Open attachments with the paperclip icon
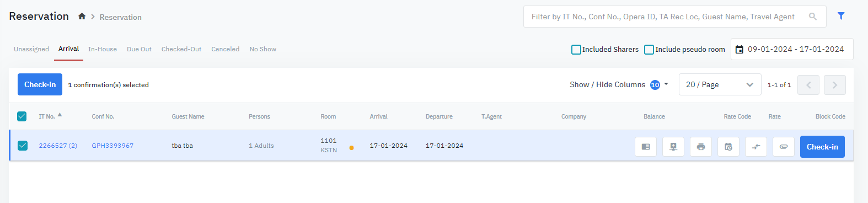Image resolution: width=868 pixels, height=203 pixels. click(784, 147)
